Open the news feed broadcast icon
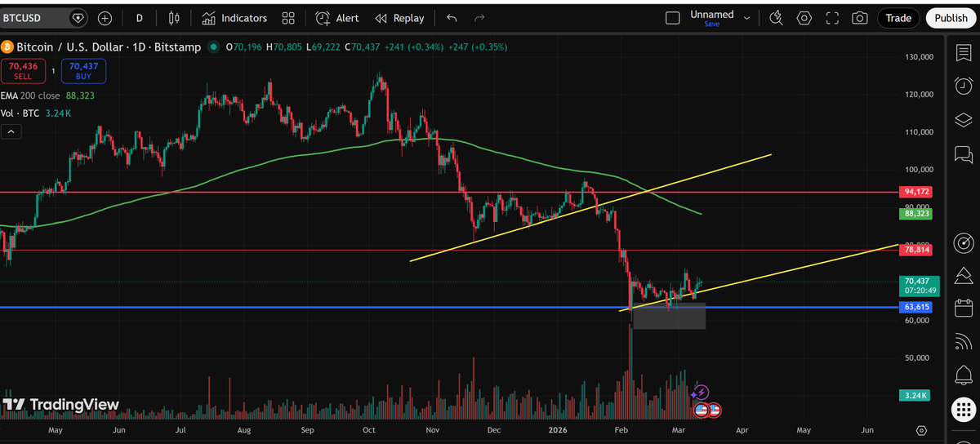Screen dimensions: 980x444 tap(963, 341)
